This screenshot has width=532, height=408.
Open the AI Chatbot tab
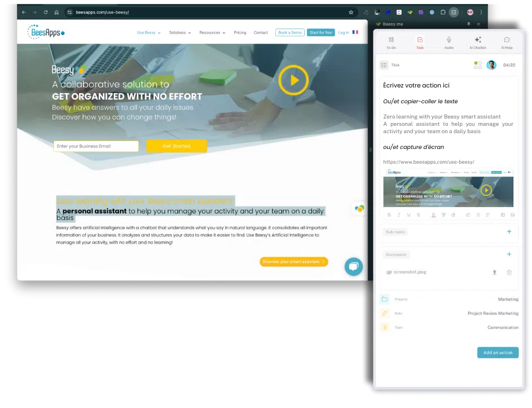click(477, 43)
